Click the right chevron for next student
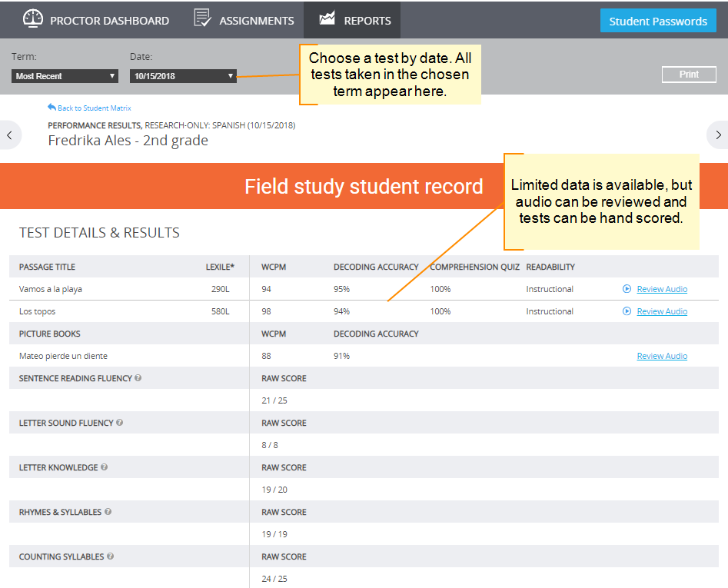Image resolution: width=728 pixels, height=588 pixels. 718,135
